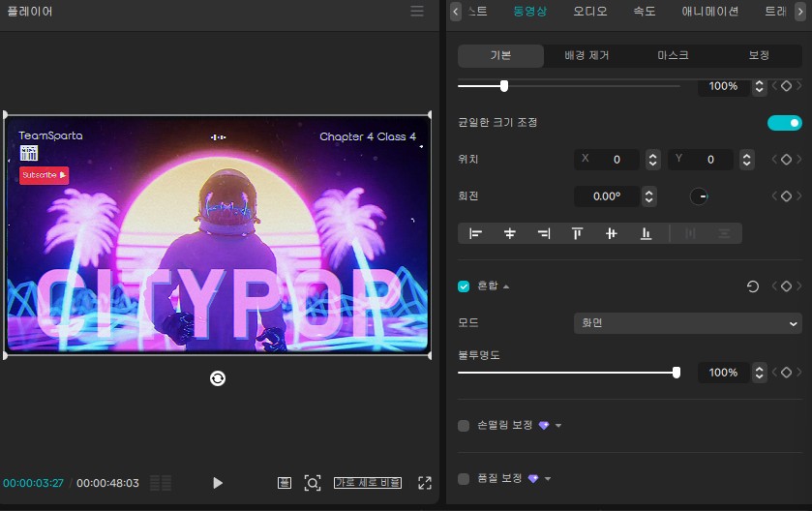Viewport: 812px width, 511px height.
Task: Click the rotate handle below the preview
Action: tap(218, 378)
